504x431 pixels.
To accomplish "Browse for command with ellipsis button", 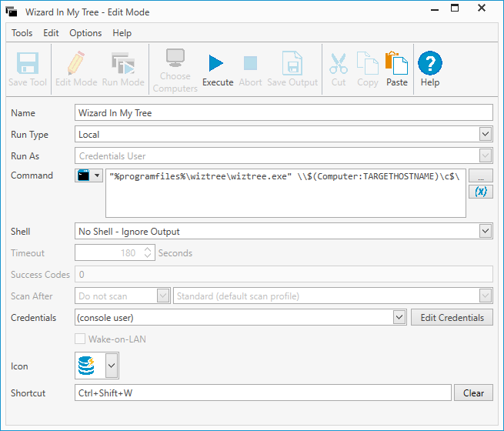I will point(481,175).
